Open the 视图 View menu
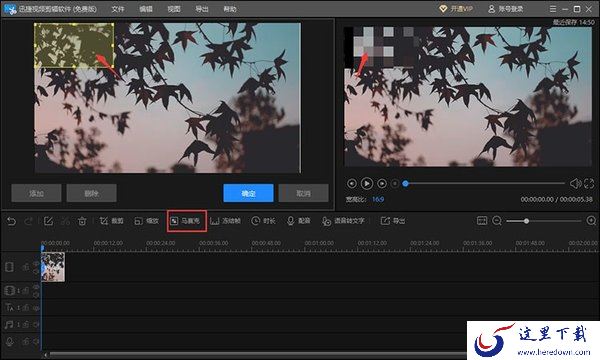The image size is (600, 360). 174,9
